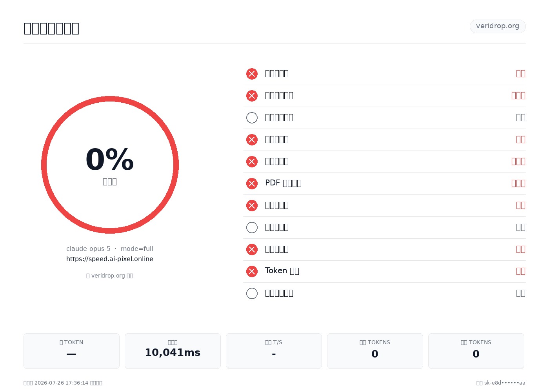Click the red X icon in Token row
This screenshot has height=392, width=549.
click(252, 271)
